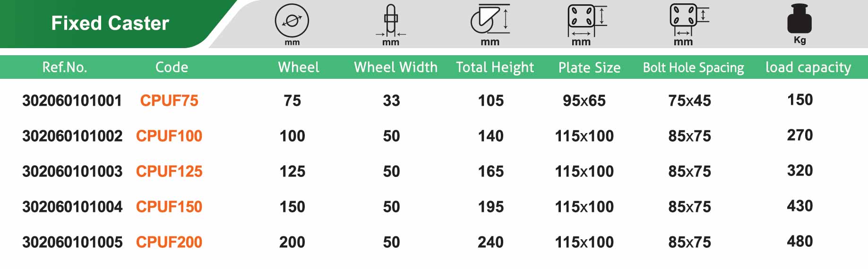The height and width of the screenshot is (269, 868).
Task: Click the Fixed Caster title banner
Action: pyautogui.click(x=110, y=23)
